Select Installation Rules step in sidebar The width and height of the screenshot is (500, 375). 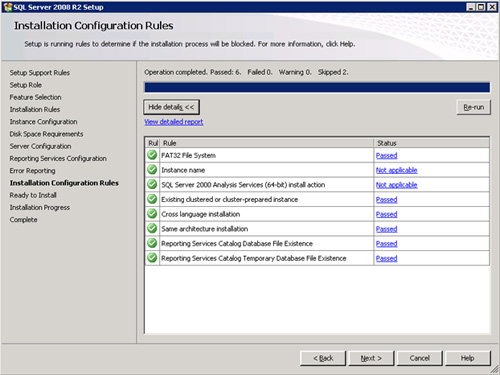tap(35, 109)
